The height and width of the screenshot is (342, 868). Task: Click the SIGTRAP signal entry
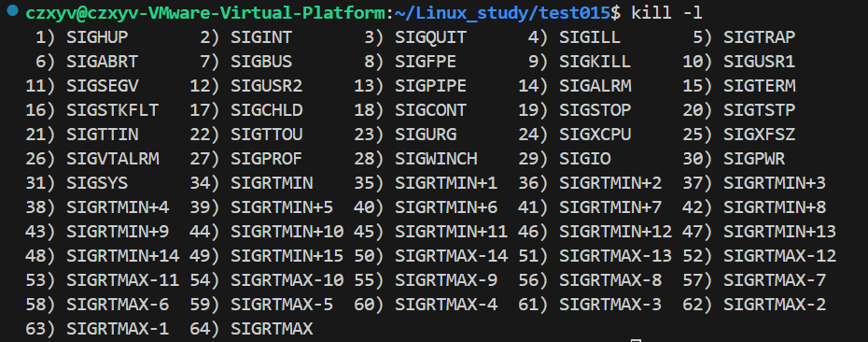[x=760, y=37]
